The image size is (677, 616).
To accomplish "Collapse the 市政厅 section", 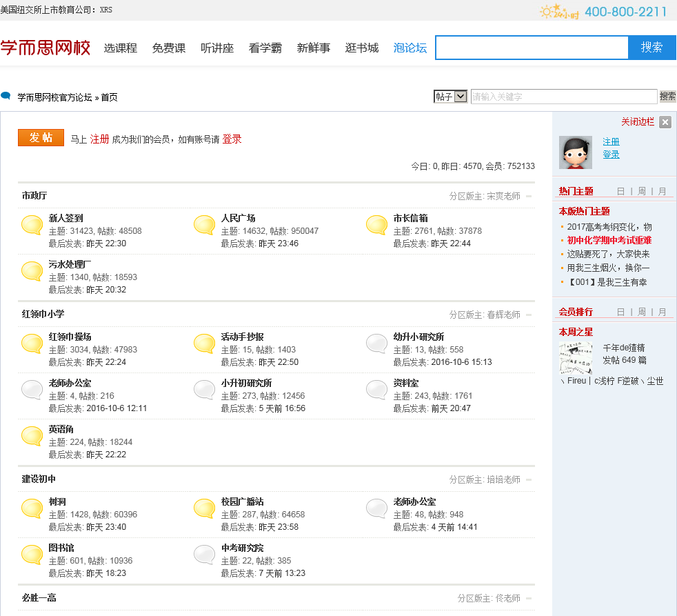I will [529, 196].
